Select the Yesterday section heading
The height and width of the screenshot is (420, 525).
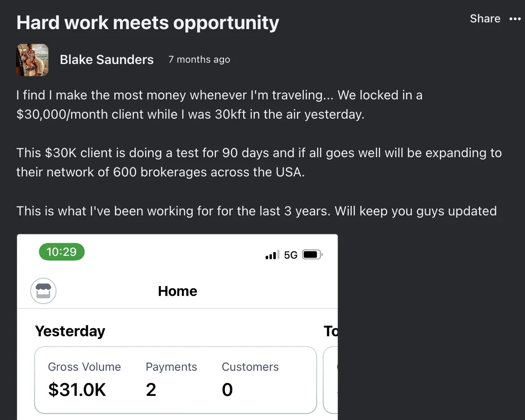70,331
